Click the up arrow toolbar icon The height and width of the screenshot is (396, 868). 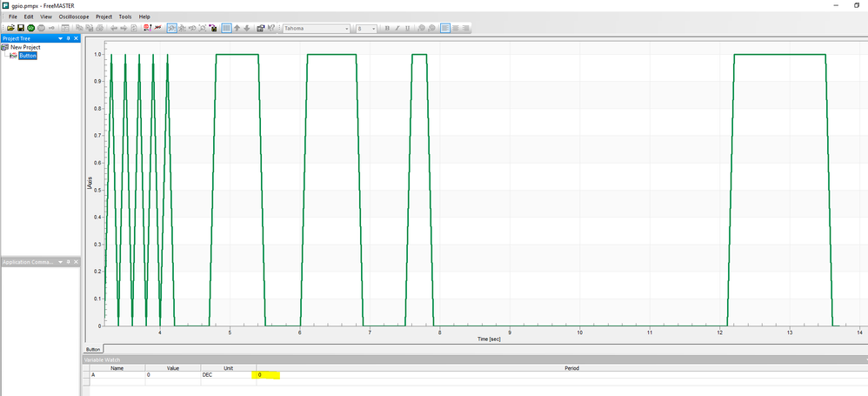pos(237,28)
